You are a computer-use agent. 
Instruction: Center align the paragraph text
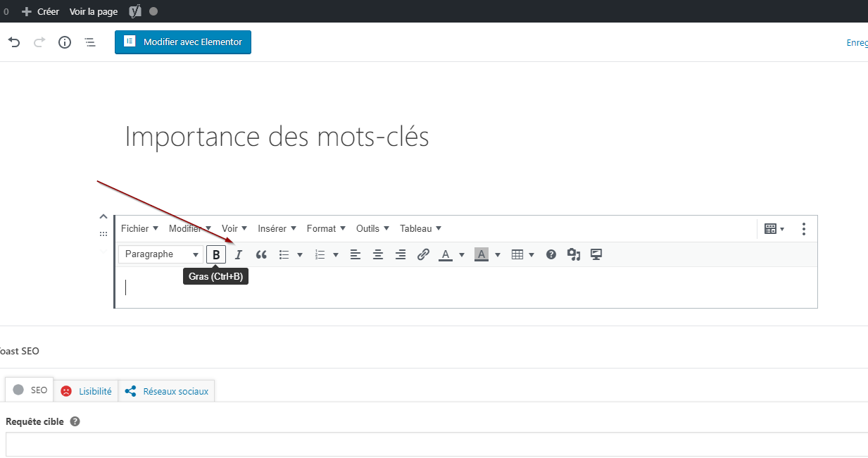tap(378, 254)
